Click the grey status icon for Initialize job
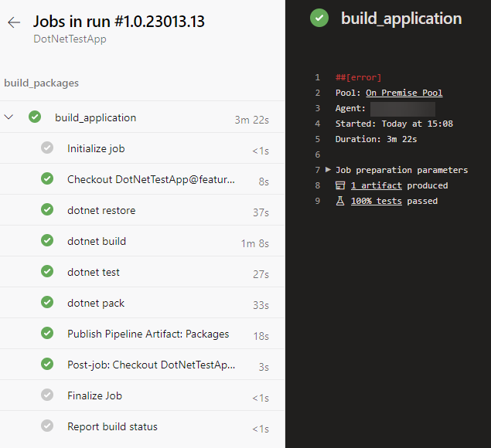Image resolution: width=491 pixels, height=448 pixels. (x=47, y=148)
